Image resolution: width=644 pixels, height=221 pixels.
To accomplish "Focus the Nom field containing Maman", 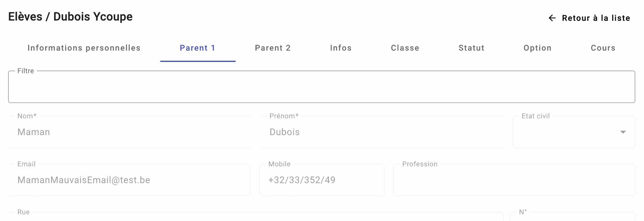I will click(130, 132).
